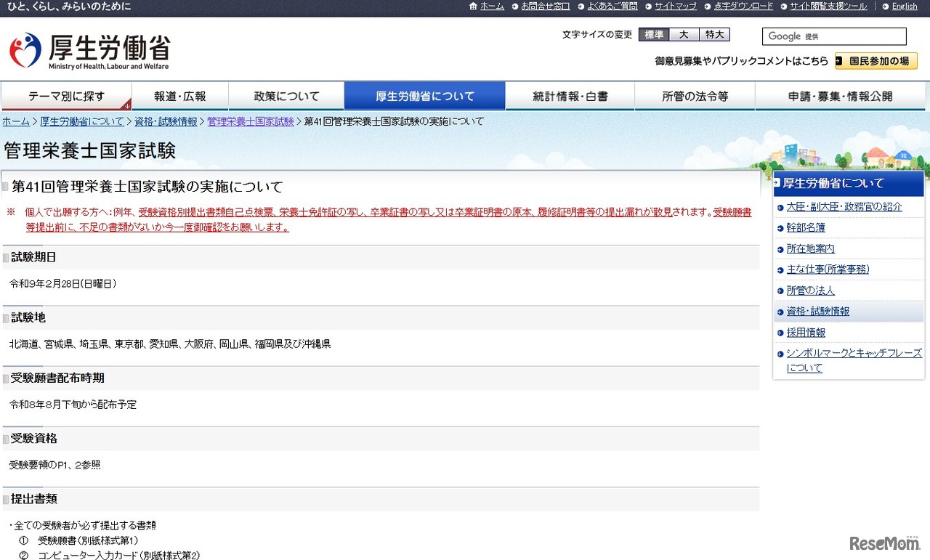Open よくあるご質問 FAQ link
The width and height of the screenshot is (930, 560).
(x=612, y=7)
